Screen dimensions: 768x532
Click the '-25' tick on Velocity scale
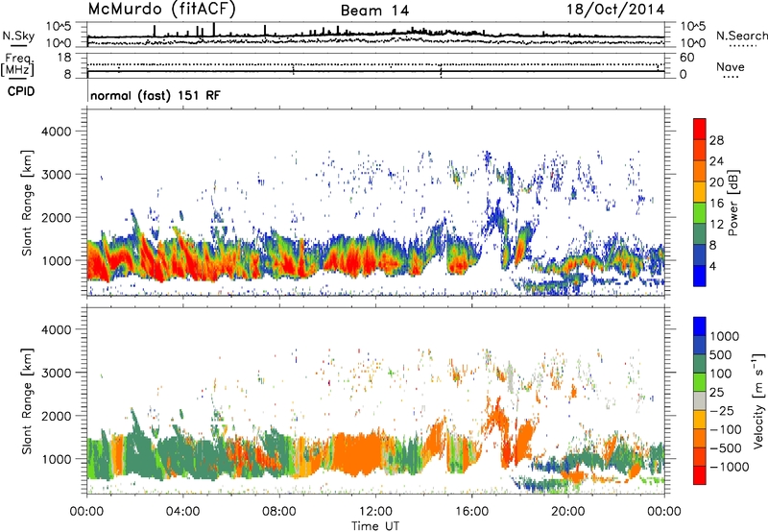coord(722,411)
